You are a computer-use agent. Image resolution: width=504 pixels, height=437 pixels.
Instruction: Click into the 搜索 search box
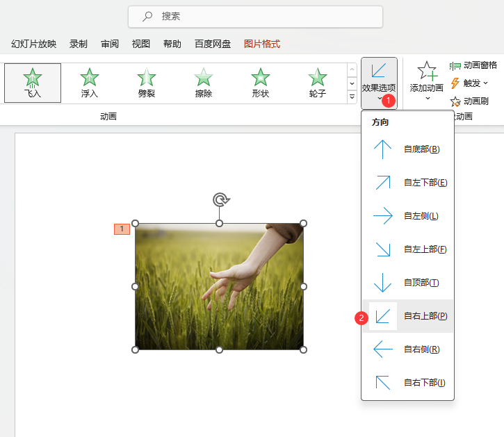255,17
